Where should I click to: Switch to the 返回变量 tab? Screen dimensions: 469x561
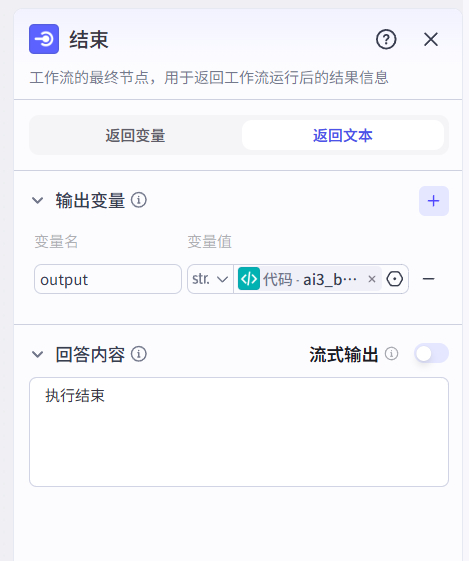[x=135, y=136]
